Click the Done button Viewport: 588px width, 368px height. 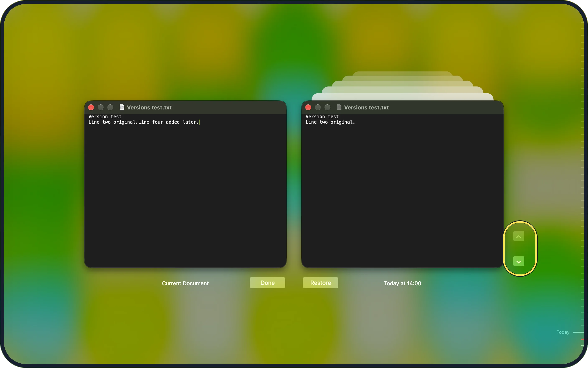click(x=267, y=283)
